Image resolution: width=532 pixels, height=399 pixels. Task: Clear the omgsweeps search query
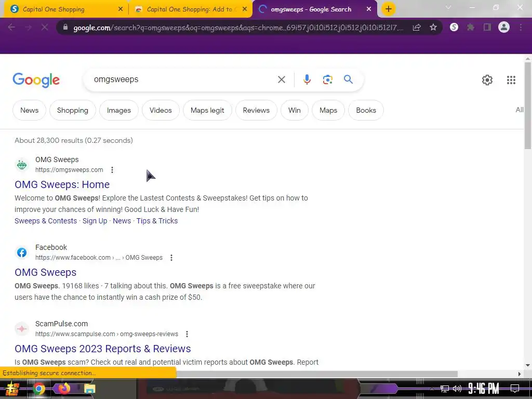tap(281, 79)
